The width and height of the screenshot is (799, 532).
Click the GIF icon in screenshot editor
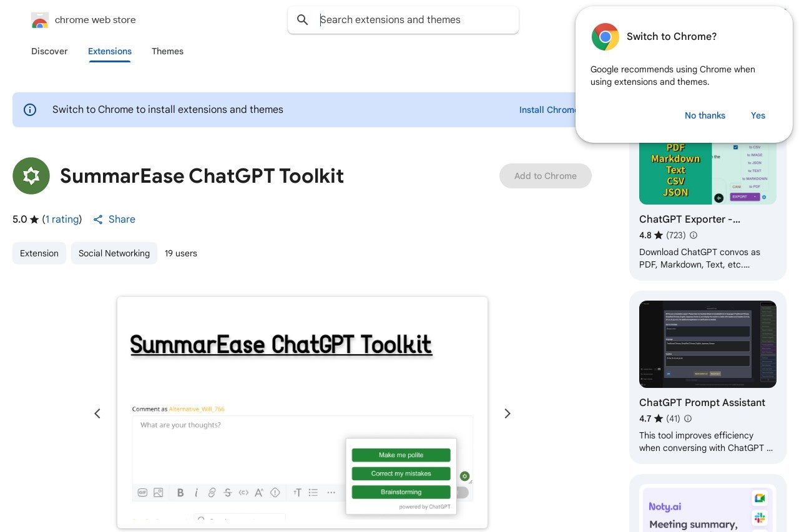(x=142, y=493)
